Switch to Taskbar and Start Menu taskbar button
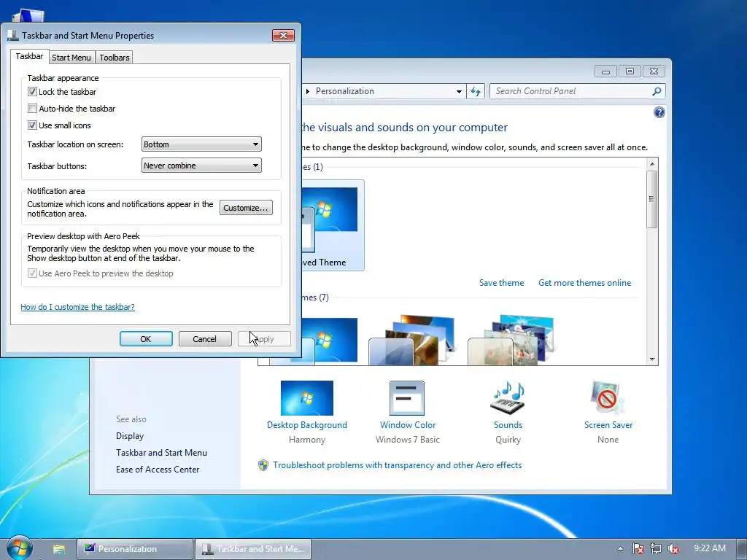747x560 pixels. point(253,549)
